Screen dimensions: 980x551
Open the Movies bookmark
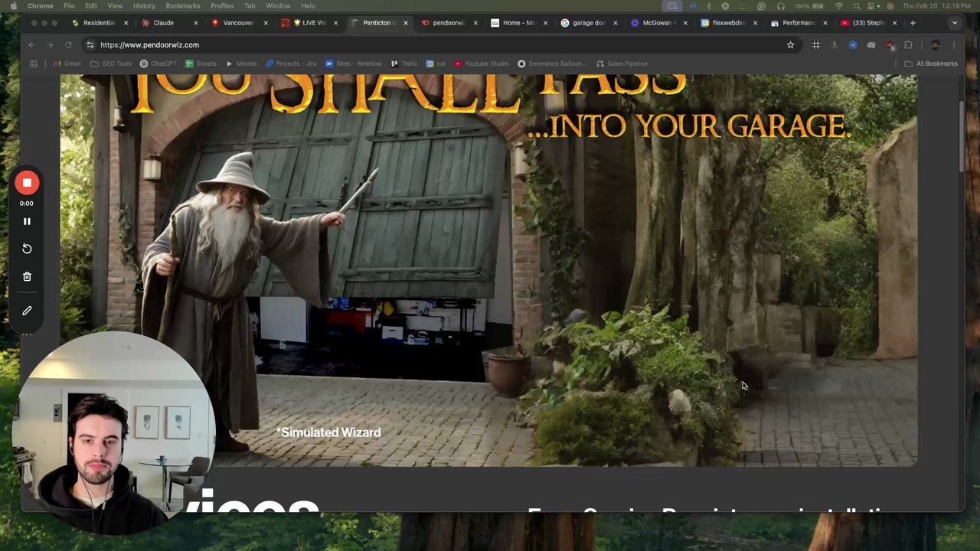click(241, 64)
